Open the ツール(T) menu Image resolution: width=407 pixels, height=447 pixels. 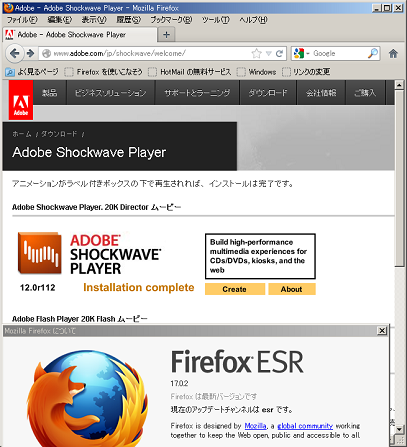point(215,20)
